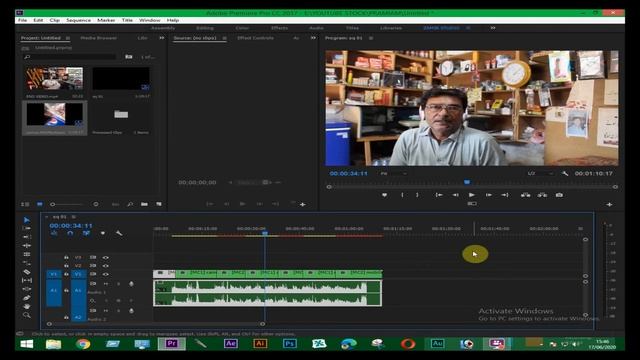Toggle track lock on V3

(66, 258)
